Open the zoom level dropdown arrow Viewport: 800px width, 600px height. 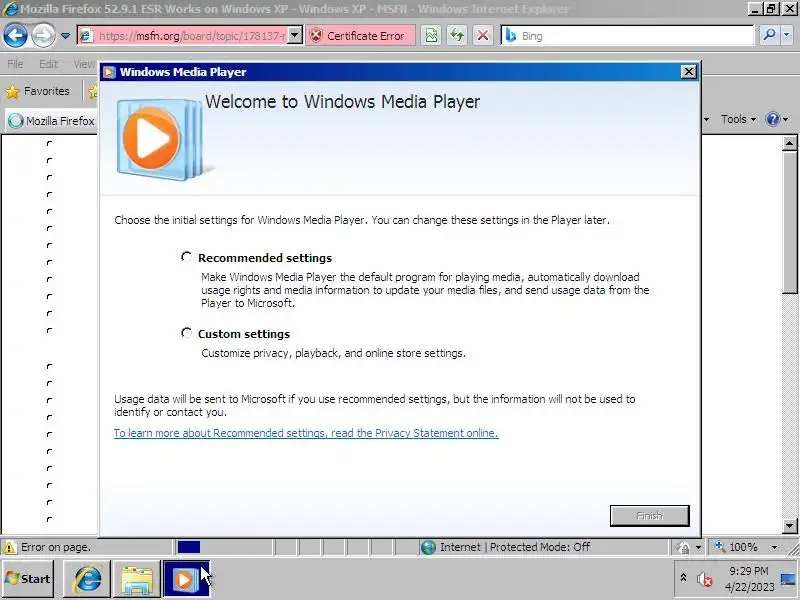774,547
